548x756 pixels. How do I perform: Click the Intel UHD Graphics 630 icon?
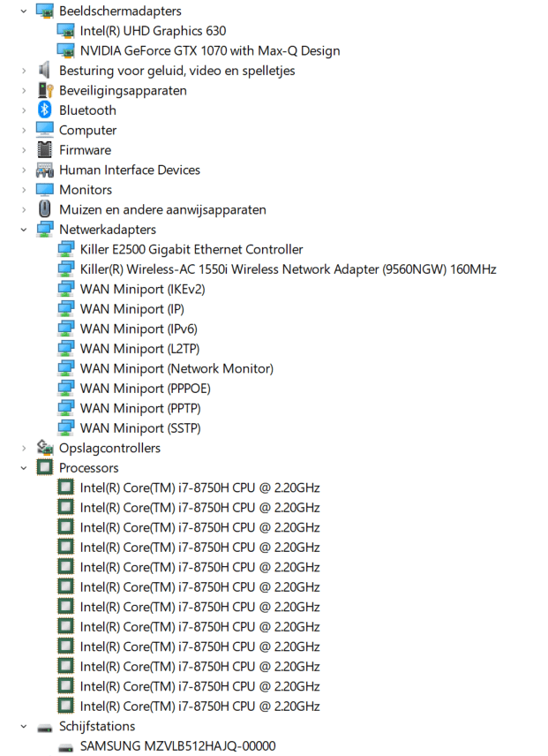click(65, 31)
